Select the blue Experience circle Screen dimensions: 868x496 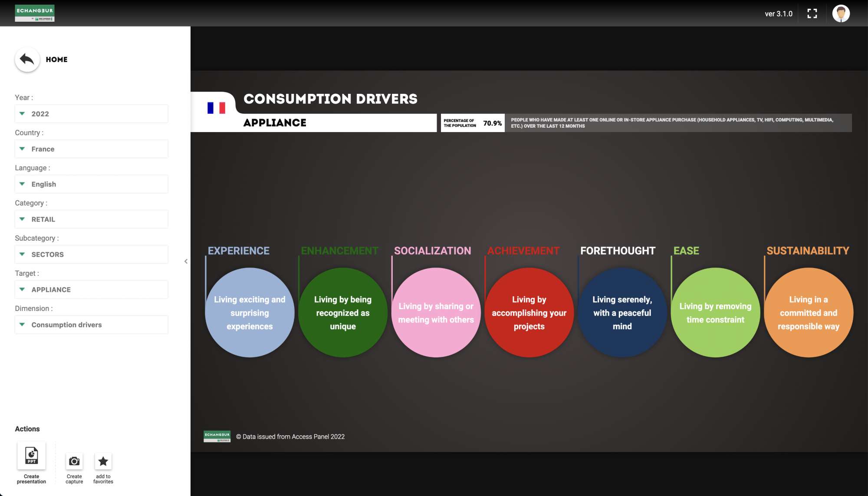(250, 313)
